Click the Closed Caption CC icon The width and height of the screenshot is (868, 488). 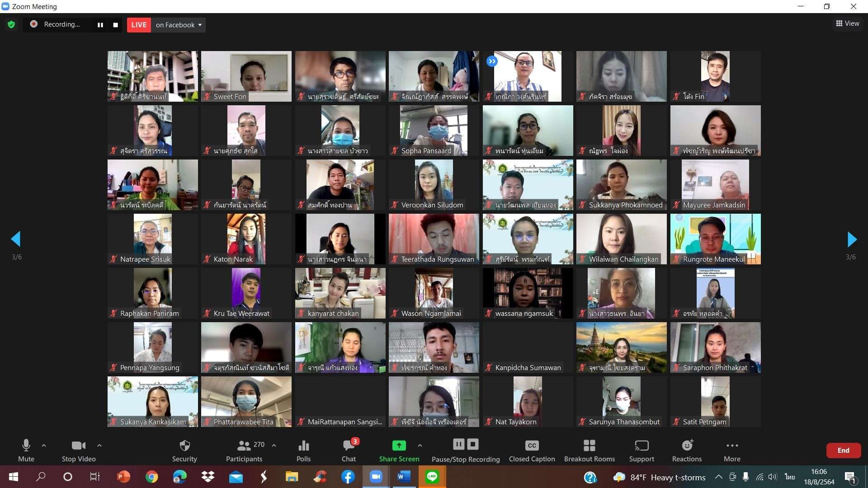point(532,446)
